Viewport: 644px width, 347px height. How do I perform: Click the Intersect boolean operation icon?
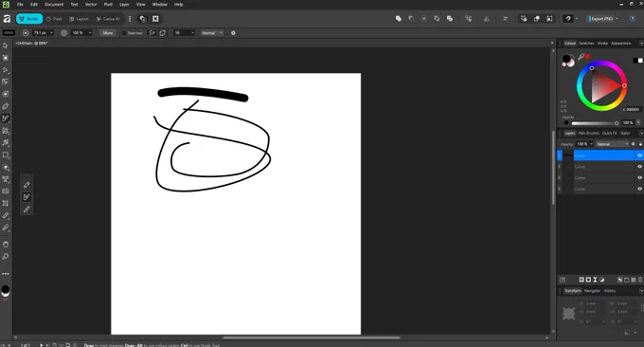424,19
